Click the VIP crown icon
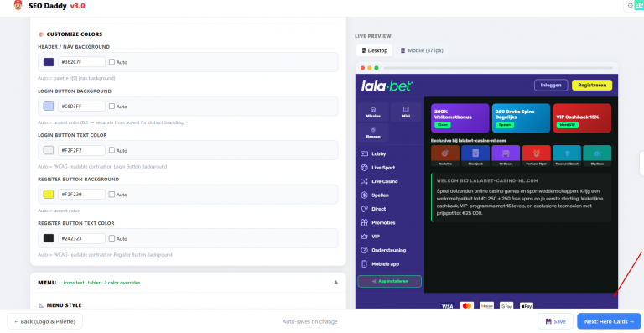 coord(364,237)
